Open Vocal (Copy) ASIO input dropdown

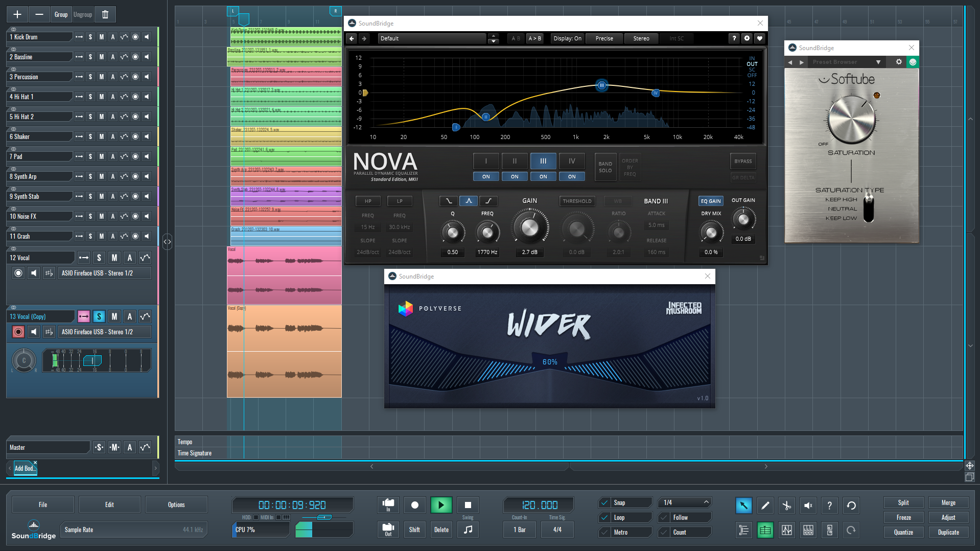(105, 332)
